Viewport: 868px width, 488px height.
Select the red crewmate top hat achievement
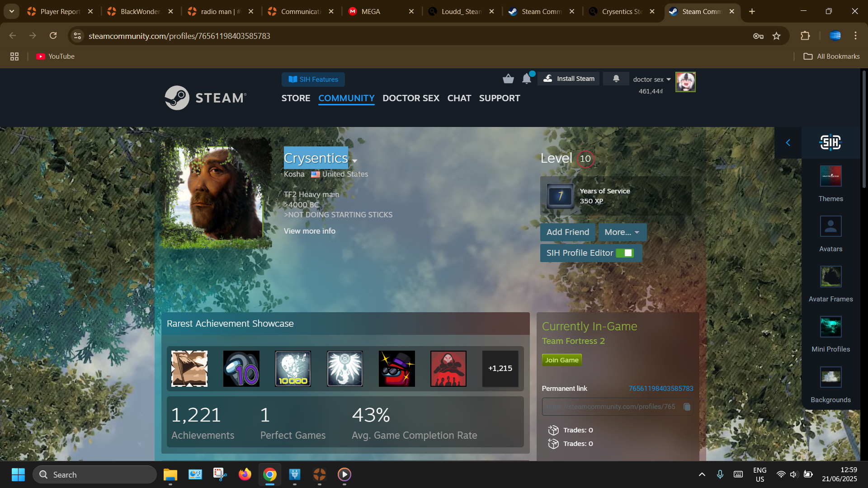396,369
